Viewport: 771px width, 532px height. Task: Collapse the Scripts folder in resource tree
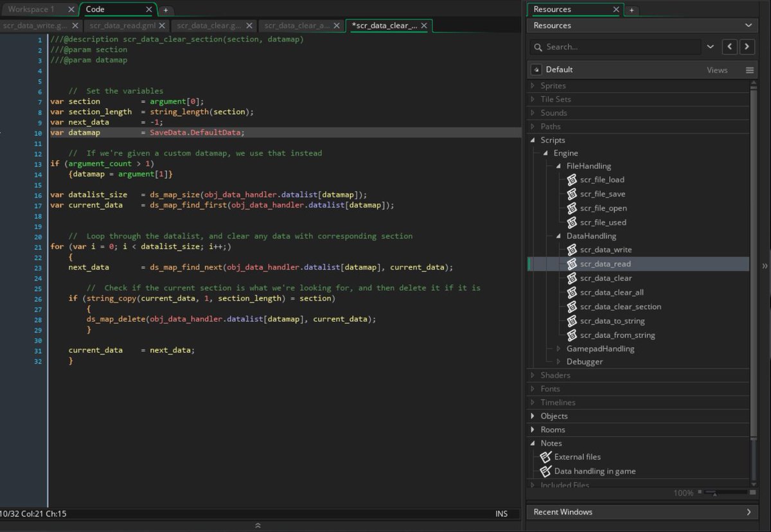coord(533,140)
